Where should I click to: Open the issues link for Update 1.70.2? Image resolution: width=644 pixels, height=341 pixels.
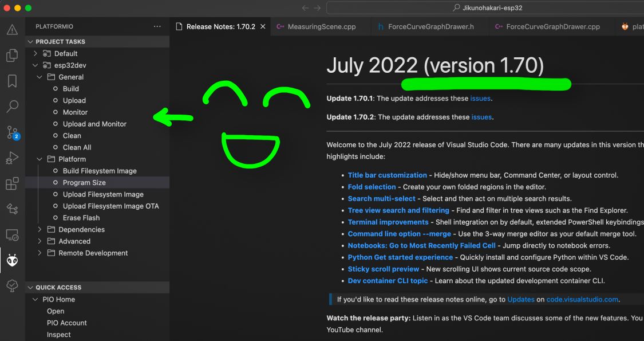coord(481,117)
